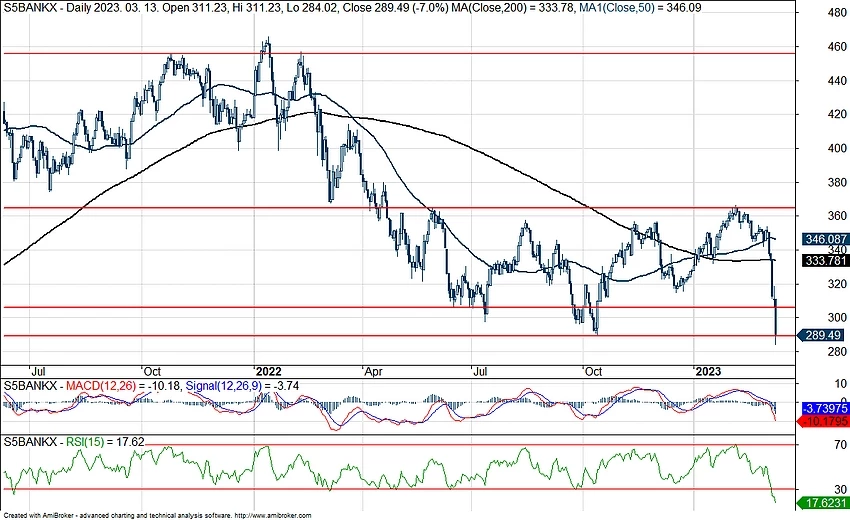Select the 333.781 price tag on axis
Screen dimensions: 850x520
tap(825, 261)
